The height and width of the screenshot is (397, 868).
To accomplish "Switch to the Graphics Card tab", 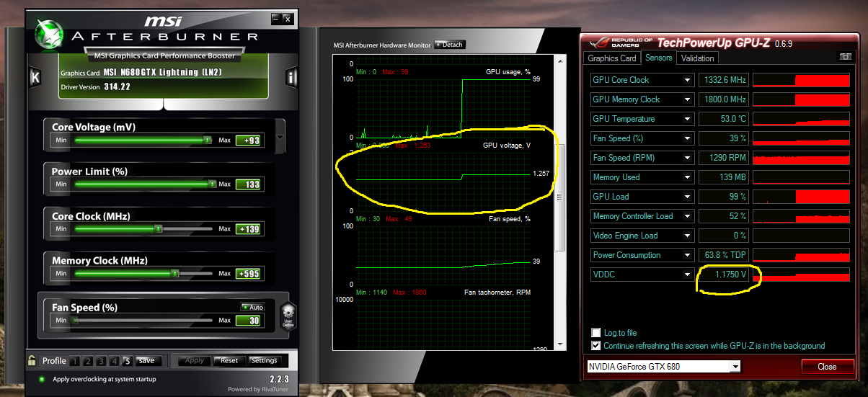I will pos(612,58).
